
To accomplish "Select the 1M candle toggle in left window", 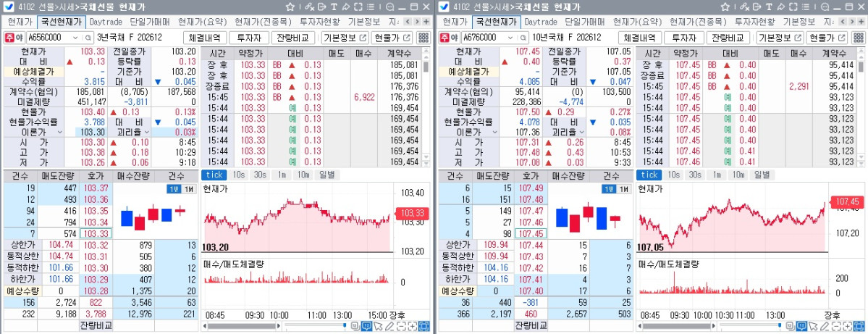I will tap(189, 189).
